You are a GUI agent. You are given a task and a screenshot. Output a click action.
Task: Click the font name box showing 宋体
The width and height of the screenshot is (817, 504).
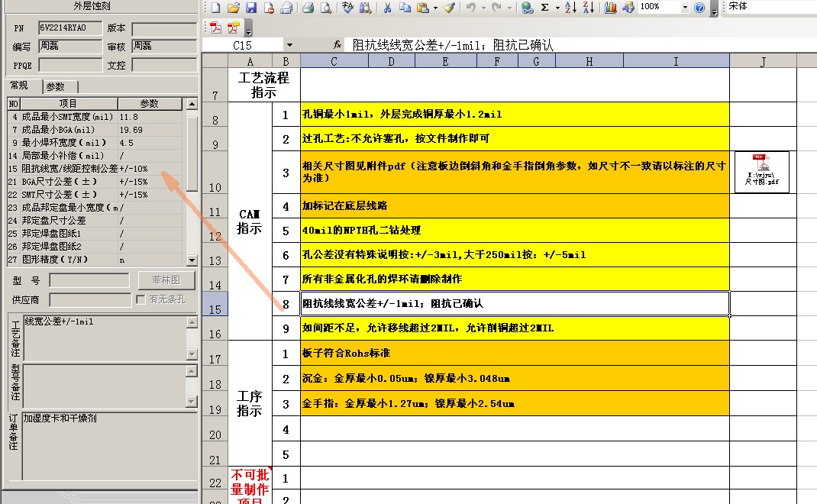coord(771,6)
